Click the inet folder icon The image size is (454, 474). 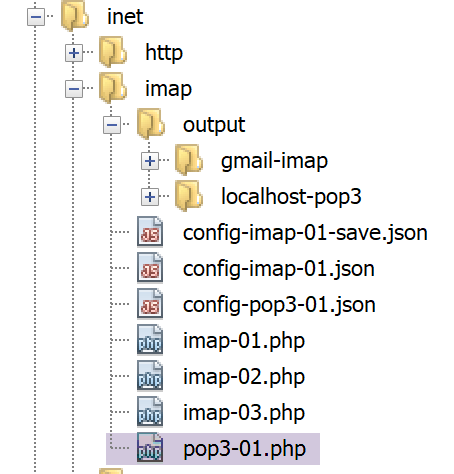click(x=75, y=16)
